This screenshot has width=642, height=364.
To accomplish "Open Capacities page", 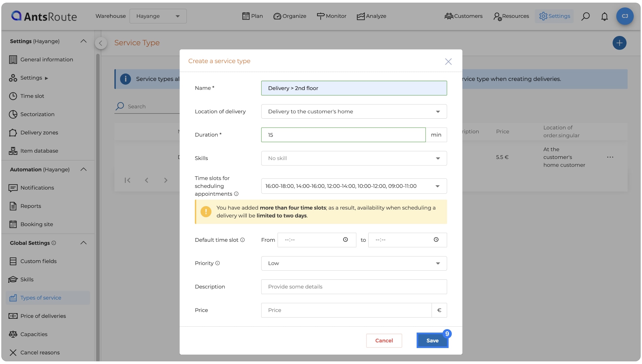I will click(28, 334).
